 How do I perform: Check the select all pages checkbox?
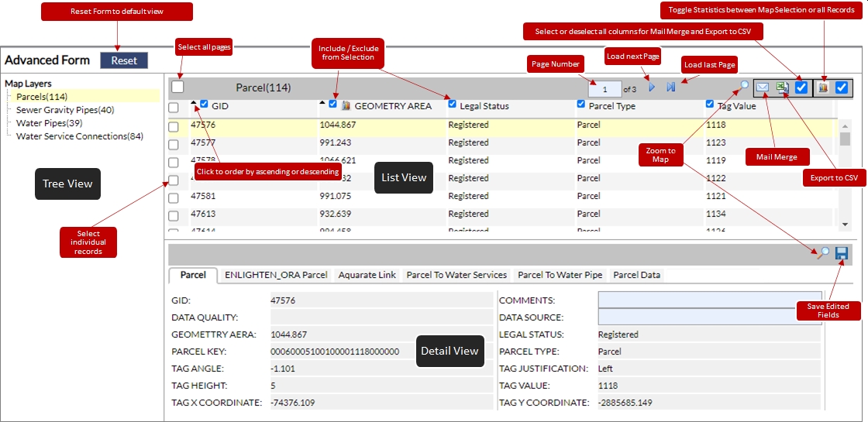pos(177,87)
